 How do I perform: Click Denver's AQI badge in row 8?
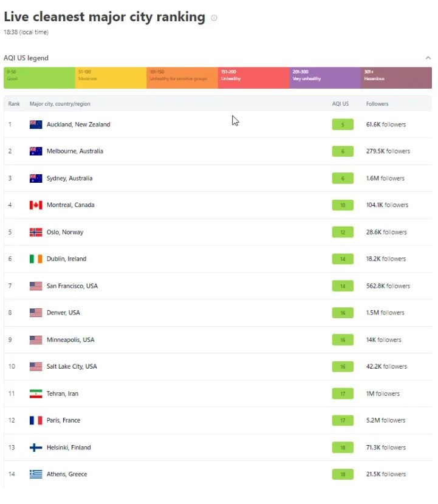(343, 313)
